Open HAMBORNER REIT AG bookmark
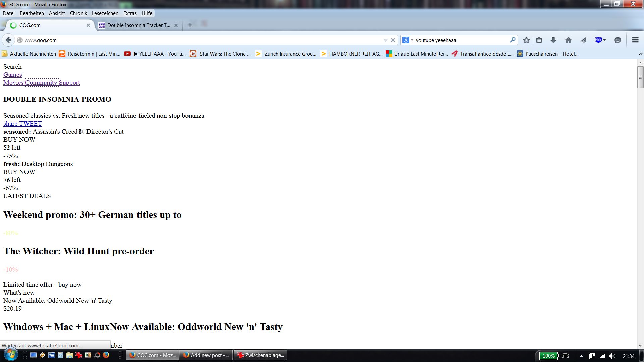This screenshot has height=362, width=644. pos(351,54)
